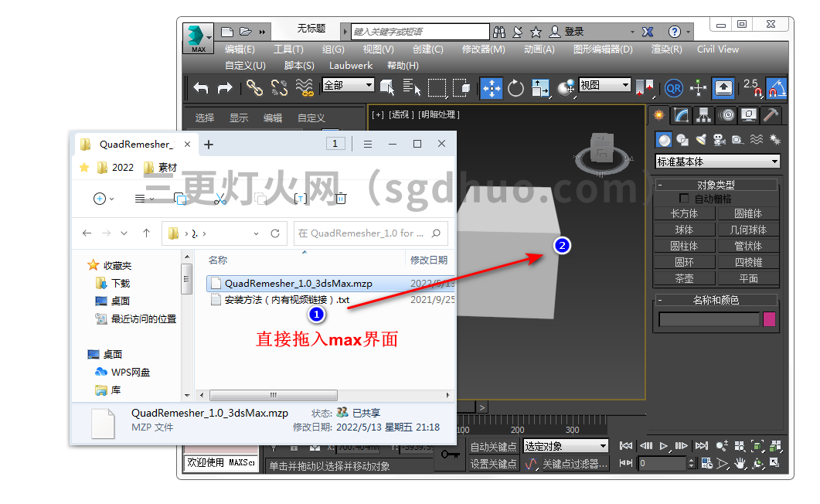Viewport: 820px width, 504px height.
Task: Activate the Unlink Selection broken chain tool
Action: click(279, 88)
